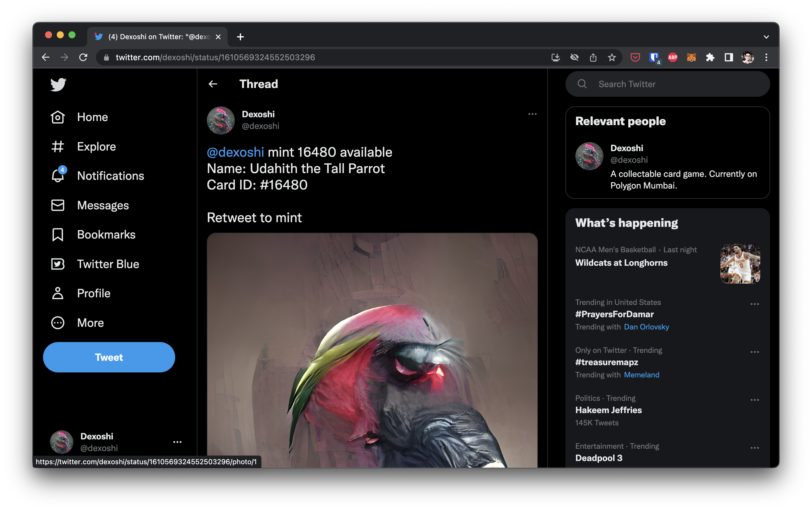The height and width of the screenshot is (511, 812).
Task: Click the crossed-out eye icon in address bar
Action: 574,57
